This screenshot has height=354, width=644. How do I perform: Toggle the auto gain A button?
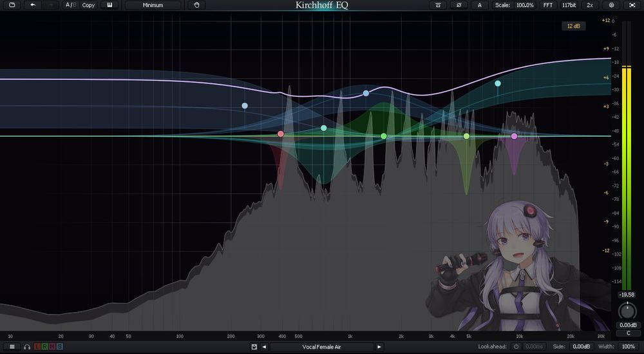(479, 5)
